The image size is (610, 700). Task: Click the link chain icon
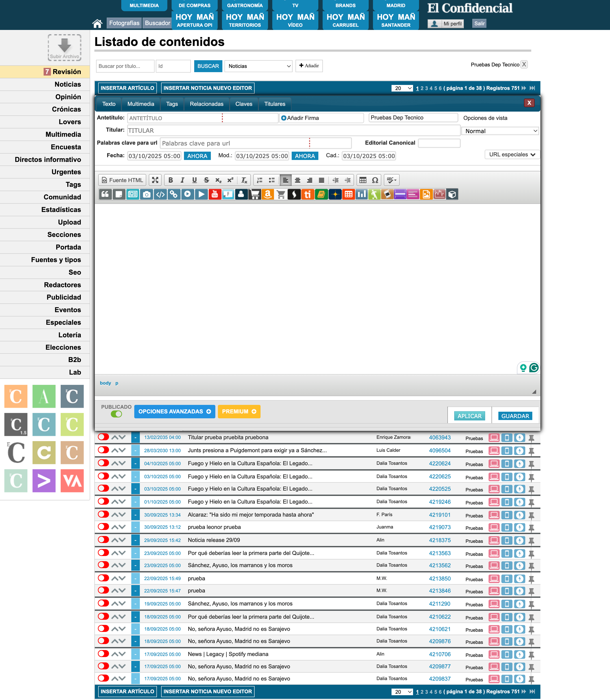[x=174, y=194]
